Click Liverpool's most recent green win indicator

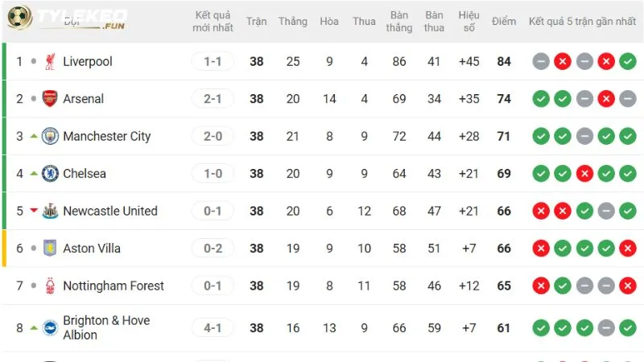pos(628,62)
